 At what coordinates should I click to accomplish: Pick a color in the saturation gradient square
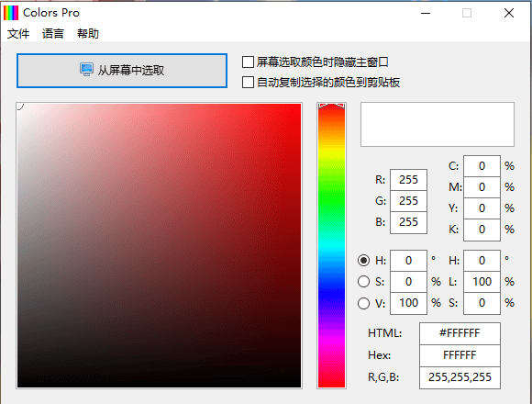click(x=159, y=245)
